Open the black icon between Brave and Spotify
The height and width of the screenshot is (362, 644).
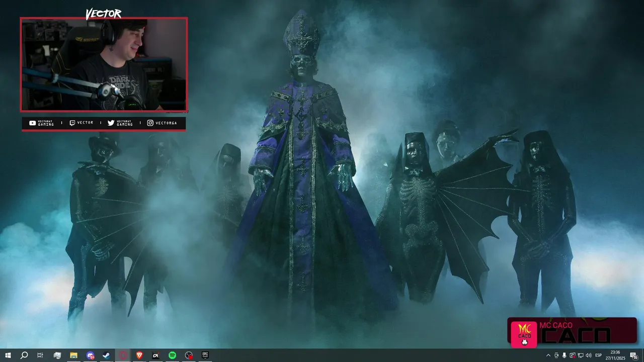(x=156, y=355)
